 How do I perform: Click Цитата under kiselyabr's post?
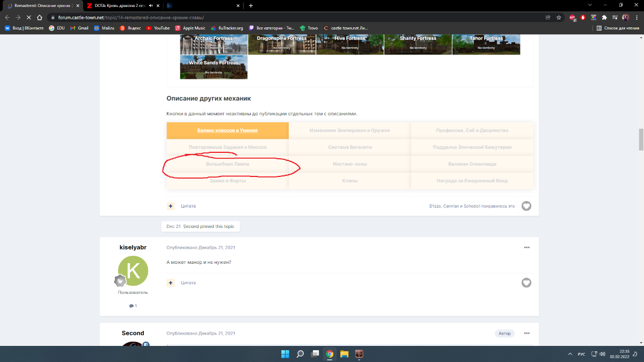point(188,283)
